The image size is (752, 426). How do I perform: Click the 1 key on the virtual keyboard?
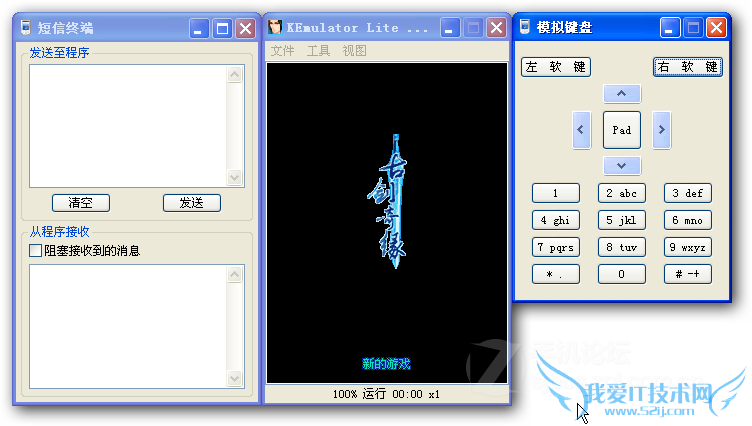[556, 193]
